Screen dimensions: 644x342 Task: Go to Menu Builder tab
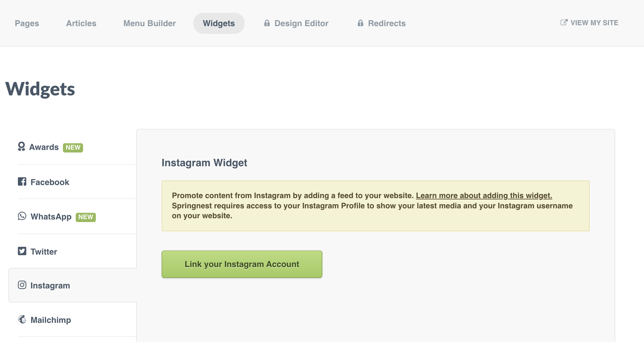point(149,23)
